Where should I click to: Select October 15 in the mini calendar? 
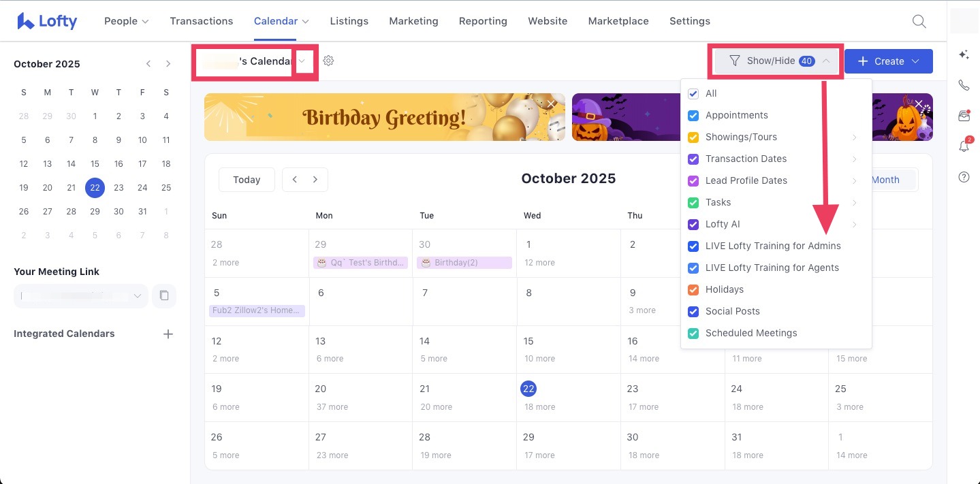tap(95, 163)
